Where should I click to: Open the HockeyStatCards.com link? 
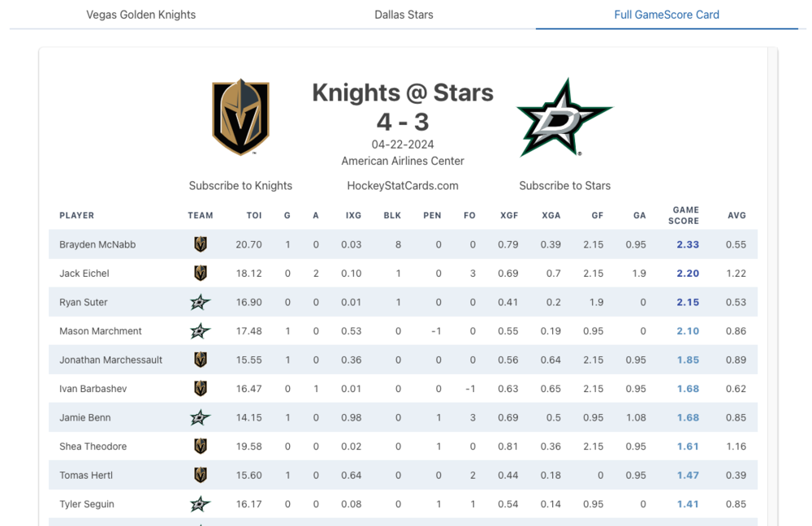(403, 186)
